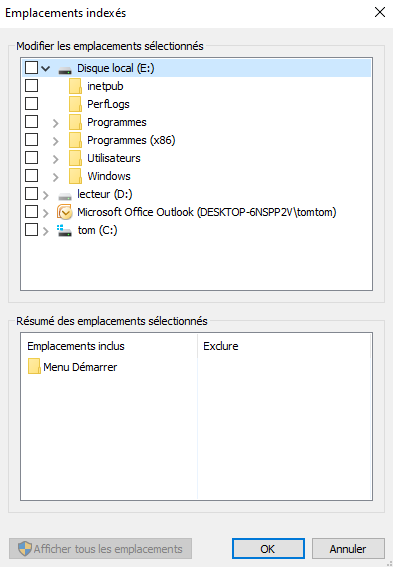
Task: Click the tom (C:) Windows drive icon
Action: pos(64,230)
